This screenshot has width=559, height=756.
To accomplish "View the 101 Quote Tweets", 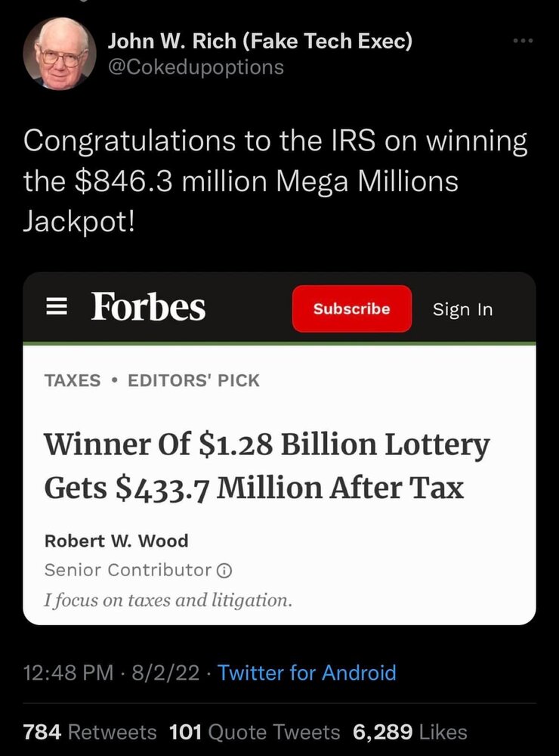I will 255,732.
